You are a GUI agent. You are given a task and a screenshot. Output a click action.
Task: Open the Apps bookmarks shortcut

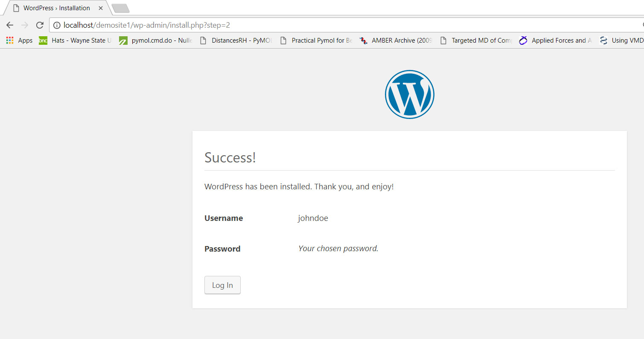coord(19,41)
